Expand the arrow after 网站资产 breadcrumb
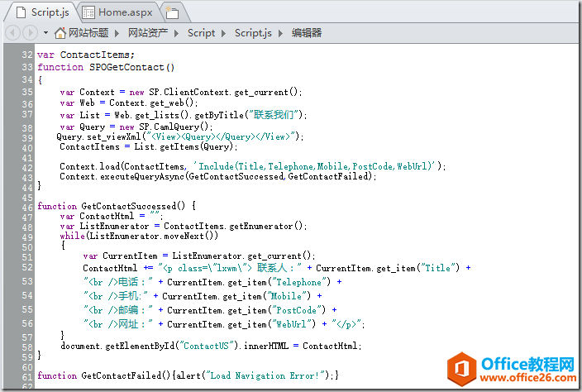The width and height of the screenshot is (582, 392). click(x=178, y=33)
